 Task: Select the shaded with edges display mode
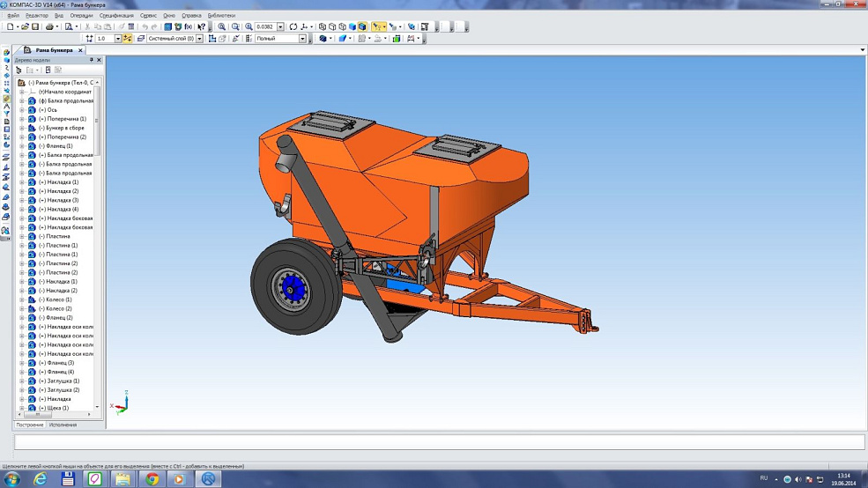(x=362, y=26)
